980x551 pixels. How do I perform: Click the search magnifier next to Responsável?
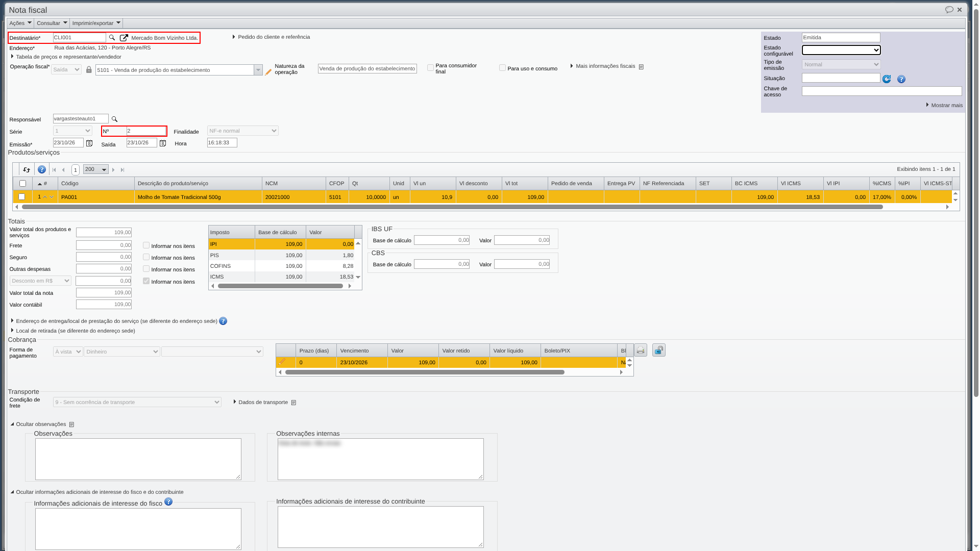[x=114, y=119]
